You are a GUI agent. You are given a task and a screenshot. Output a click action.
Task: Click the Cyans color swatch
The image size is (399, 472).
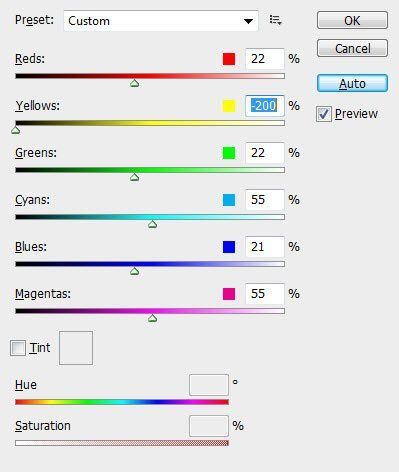pos(229,200)
